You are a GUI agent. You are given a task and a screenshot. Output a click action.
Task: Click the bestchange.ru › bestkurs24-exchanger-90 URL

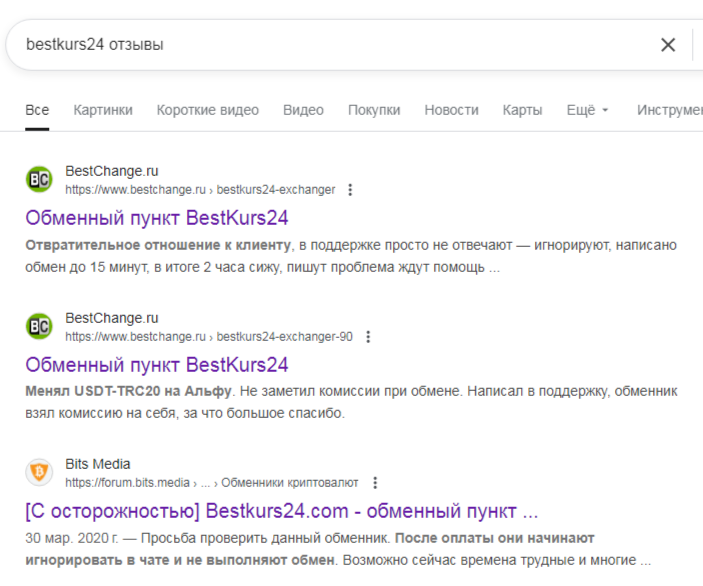point(209,337)
